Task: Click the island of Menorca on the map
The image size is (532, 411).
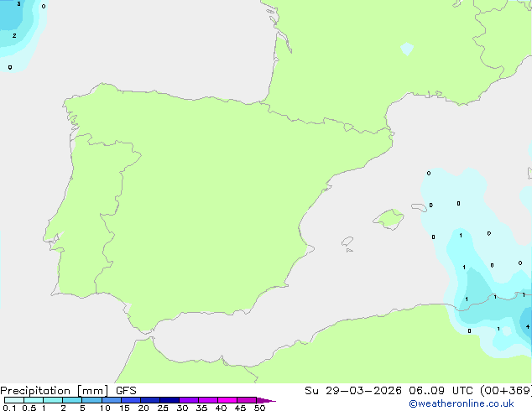Action: [x=419, y=207]
